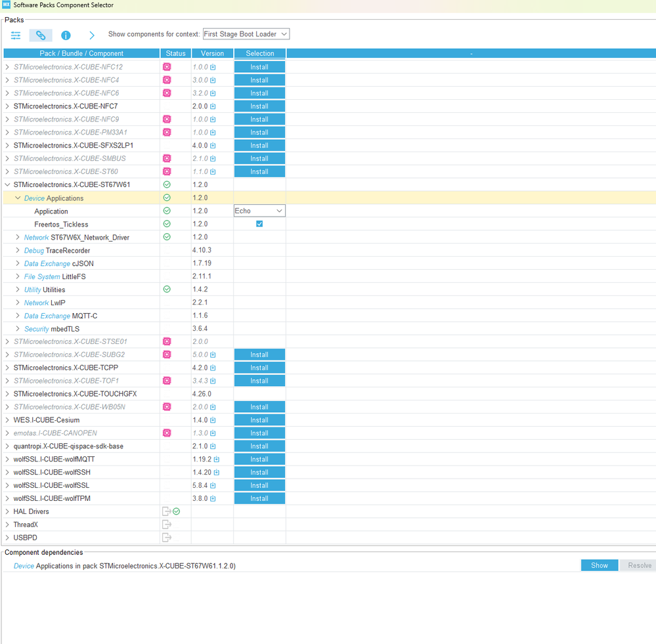The height and width of the screenshot is (644, 656).
Task: Install the X-CUBE-SFXS2LP1 pack
Action: [259, 146]
